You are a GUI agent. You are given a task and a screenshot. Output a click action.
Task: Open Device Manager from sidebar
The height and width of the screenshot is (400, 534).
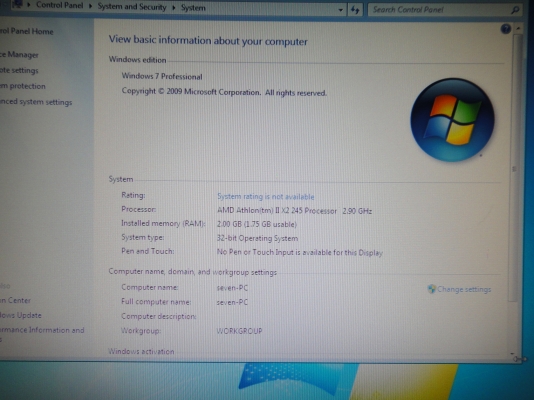(19, 54)
